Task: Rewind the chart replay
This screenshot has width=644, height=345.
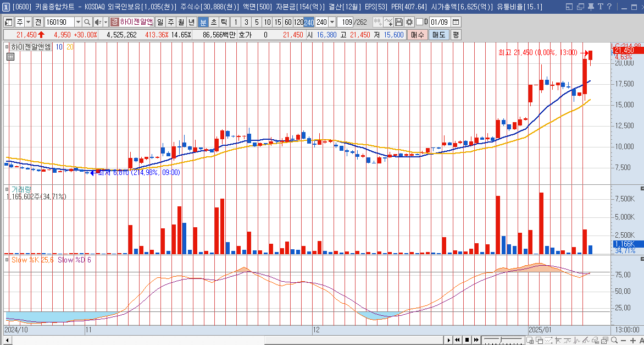Action: coord(458,340)
